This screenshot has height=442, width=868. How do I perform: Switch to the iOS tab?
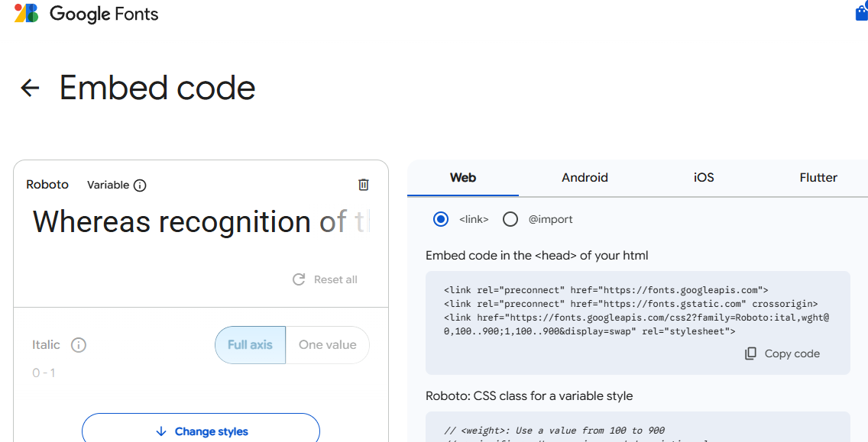[x=704, y=178]
